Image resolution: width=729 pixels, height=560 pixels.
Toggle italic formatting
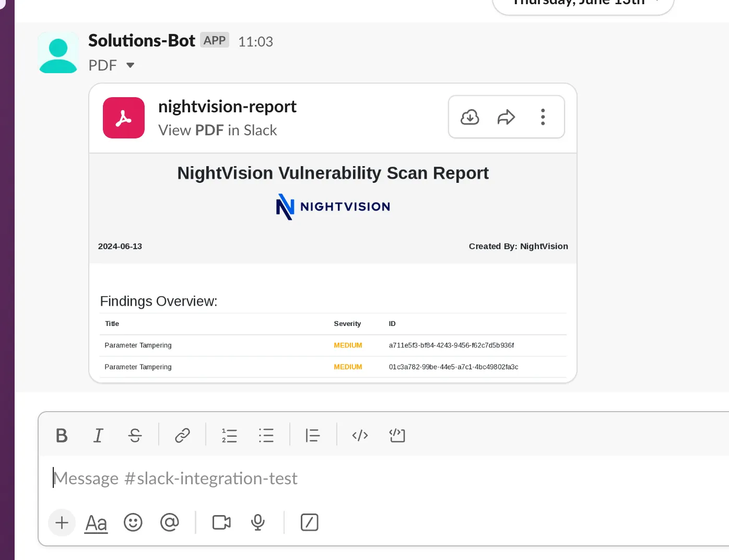(98, 435)
